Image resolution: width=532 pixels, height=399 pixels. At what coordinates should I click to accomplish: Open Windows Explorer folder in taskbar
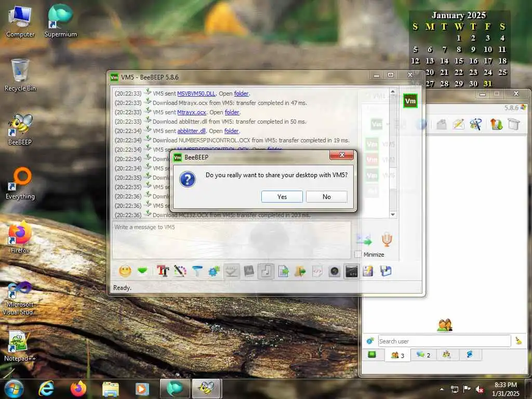(x=110, y=389)
